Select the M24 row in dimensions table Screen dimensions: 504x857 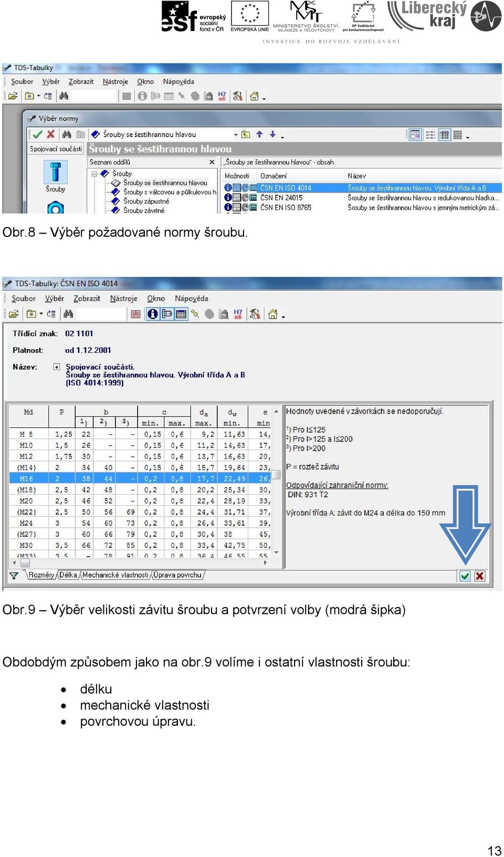[140, 523]
